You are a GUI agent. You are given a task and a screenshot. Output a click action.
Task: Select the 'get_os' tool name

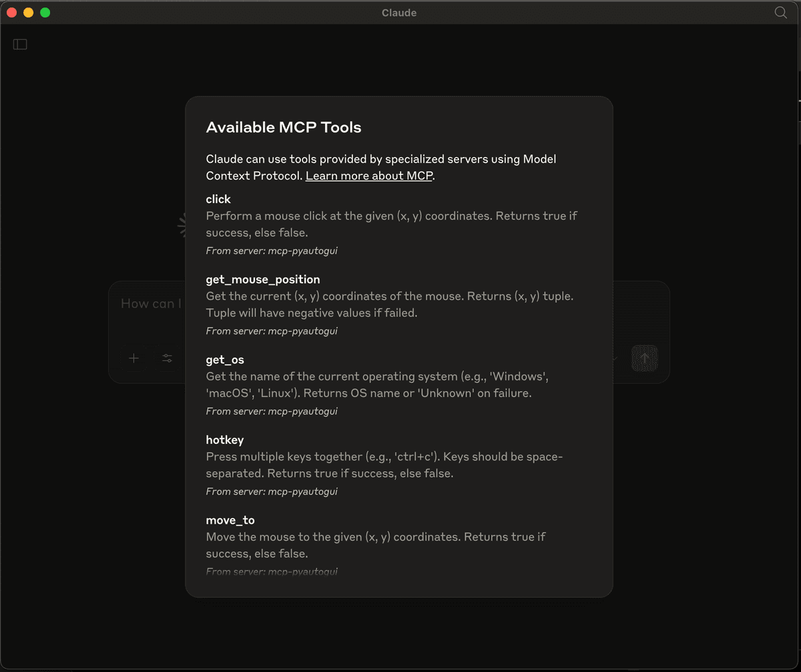[x=225, y=360]
